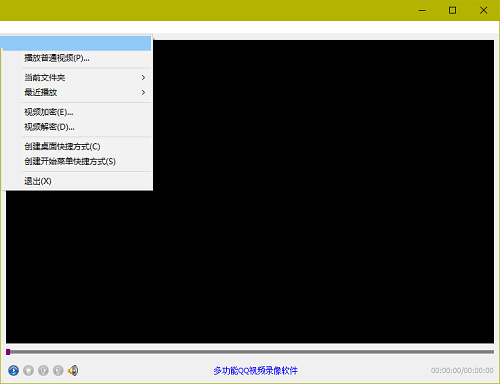The height and width of the screenshot is (384, 500).
Task: Click the highlighted blank top menu entry
Action: (76, 43)
